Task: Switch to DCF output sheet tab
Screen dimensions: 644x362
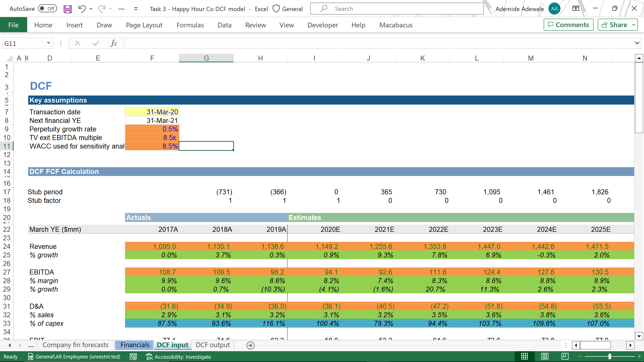Action: pos(213,345)
